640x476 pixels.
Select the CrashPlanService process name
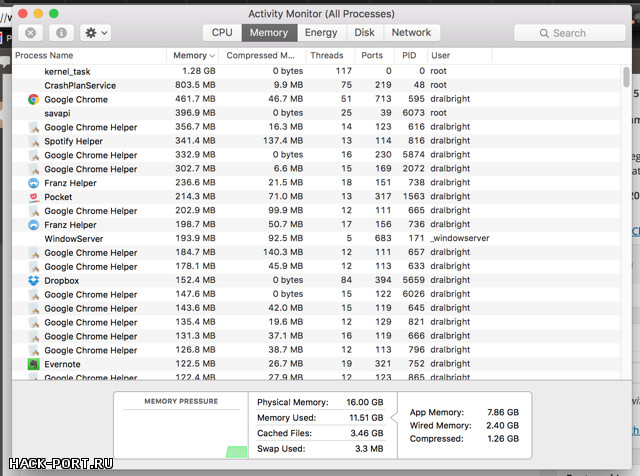pyautogui.click(x=80, y=85)
